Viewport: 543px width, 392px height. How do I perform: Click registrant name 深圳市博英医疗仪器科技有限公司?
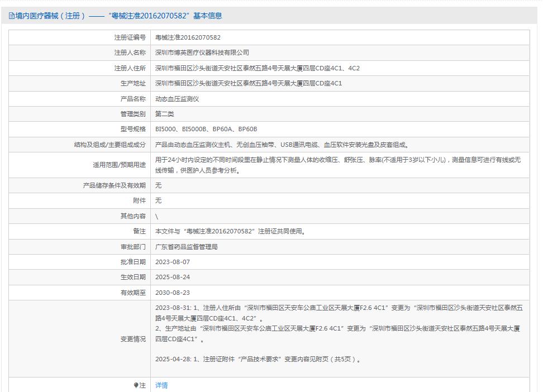pos(202,52)
